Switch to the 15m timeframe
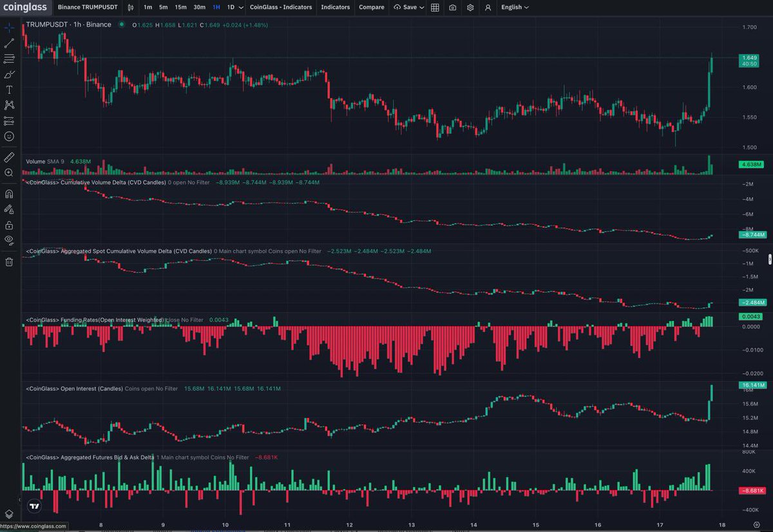 [x=181, y=7]
